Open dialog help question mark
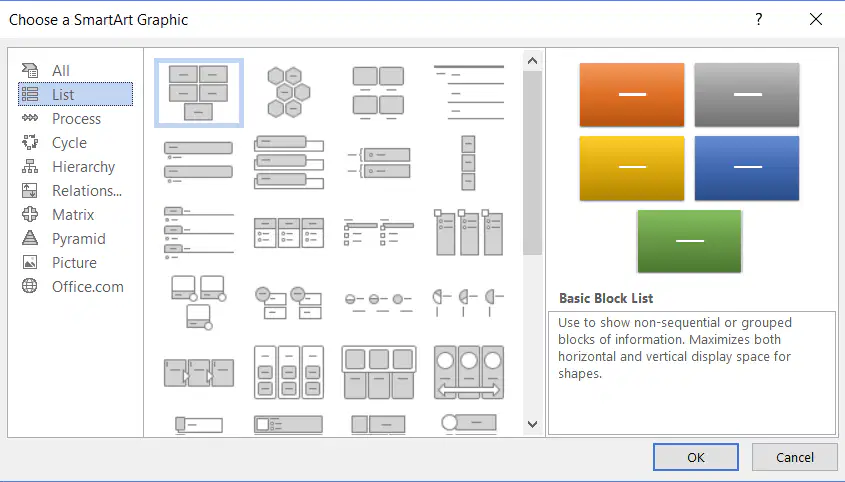Image resolution: width=845 pixels, height=482 pixels. [759, 19]
